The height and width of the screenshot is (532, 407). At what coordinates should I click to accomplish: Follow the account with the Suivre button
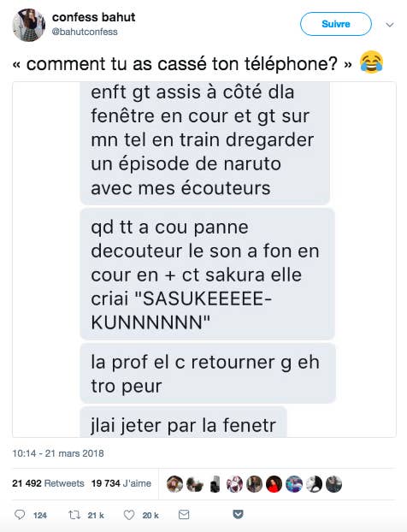click(336, 24)
